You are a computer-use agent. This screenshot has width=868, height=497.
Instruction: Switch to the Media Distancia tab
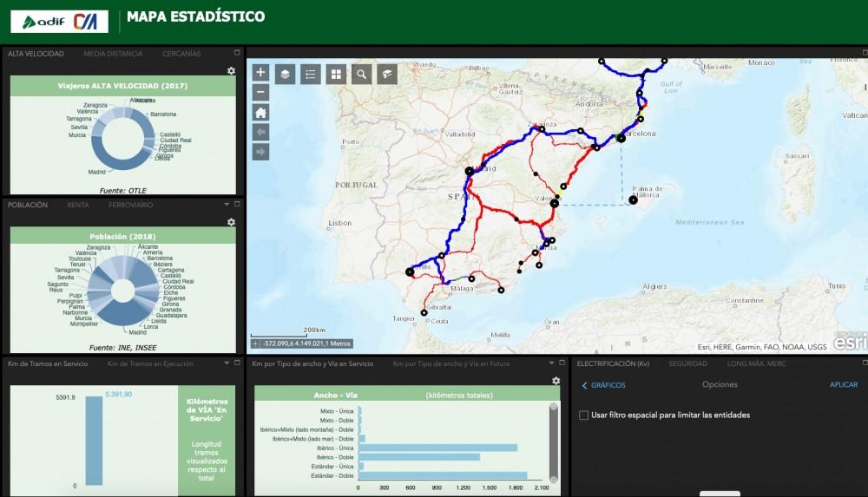click(113, 54)
